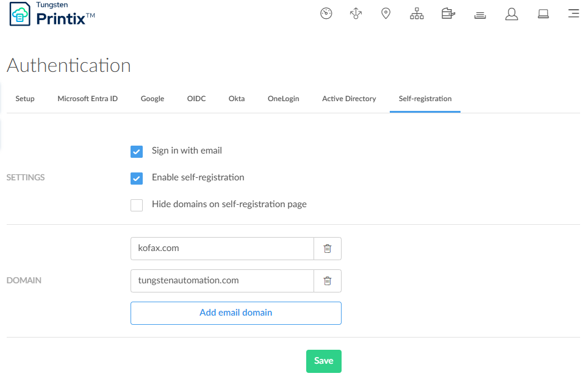The image size is (588, 379).
Task: Check Hide domains on self-registration page
Action: click(x=137, y=205)
